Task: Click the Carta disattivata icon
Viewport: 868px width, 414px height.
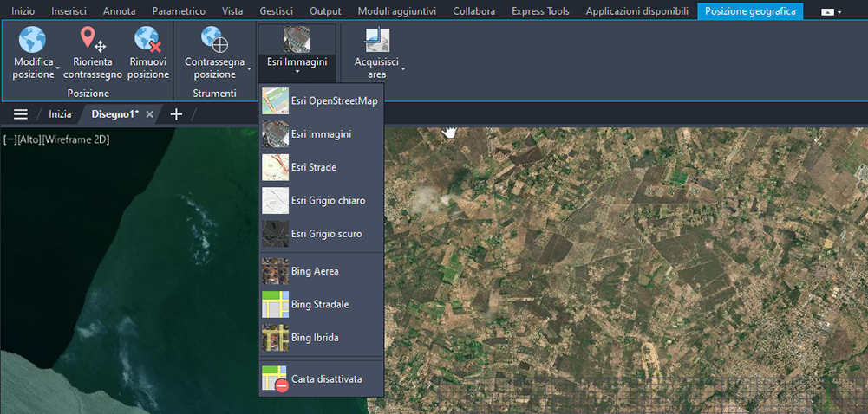Action: tap(275, 379)
